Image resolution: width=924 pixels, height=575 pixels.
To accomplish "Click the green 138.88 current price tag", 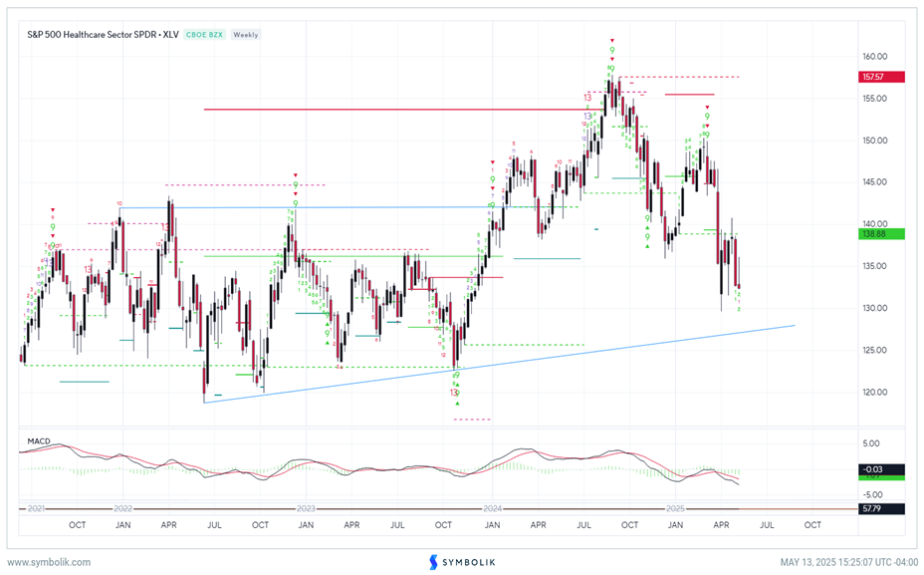I will pos(881,234).
